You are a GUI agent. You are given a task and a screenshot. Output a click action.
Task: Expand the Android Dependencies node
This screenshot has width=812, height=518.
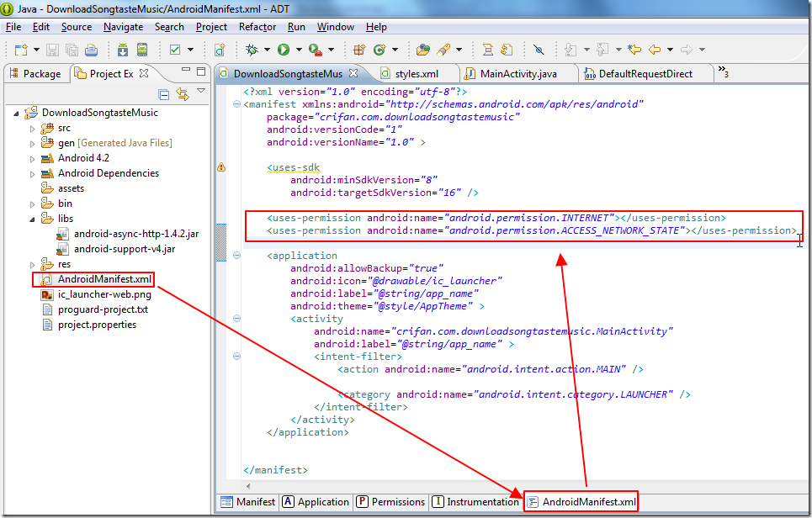(32, 174)
